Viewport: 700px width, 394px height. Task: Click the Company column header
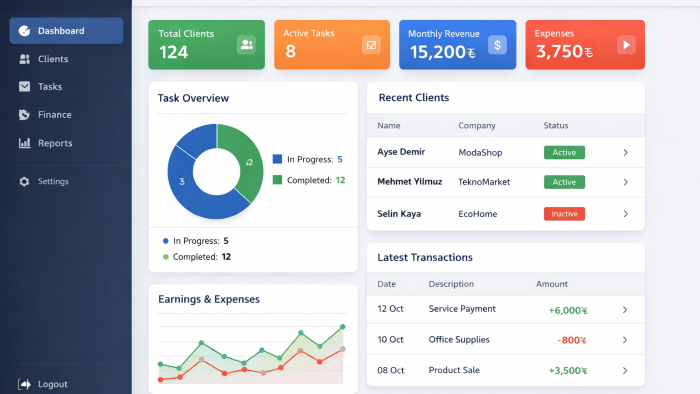(477, 125)
